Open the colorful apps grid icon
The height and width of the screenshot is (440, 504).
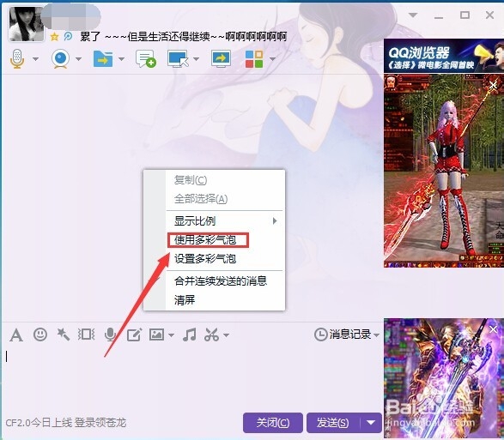(x=254, y=59)
